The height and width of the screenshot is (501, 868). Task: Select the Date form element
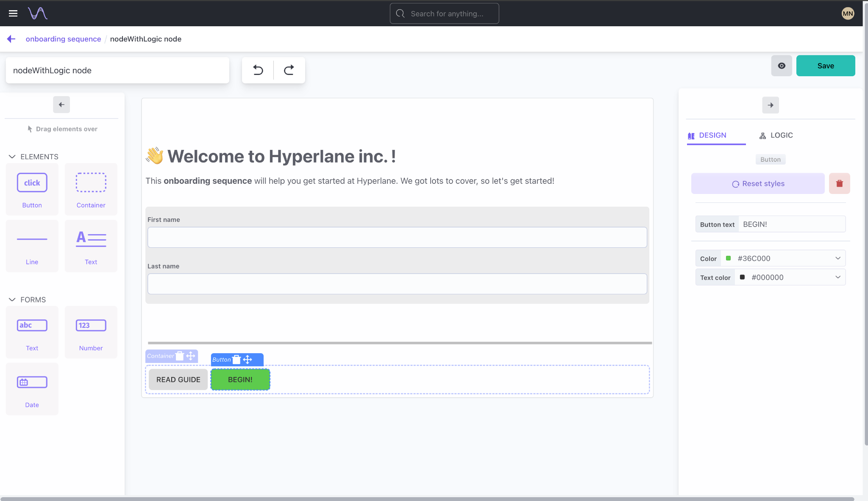(x=32, y=388)
